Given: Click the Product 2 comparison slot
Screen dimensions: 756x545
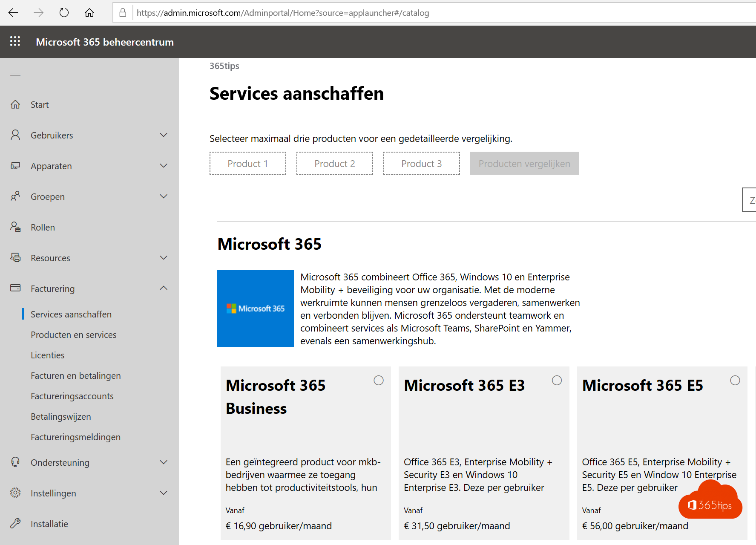Looking at the screenshot, I should pos(335,163).
